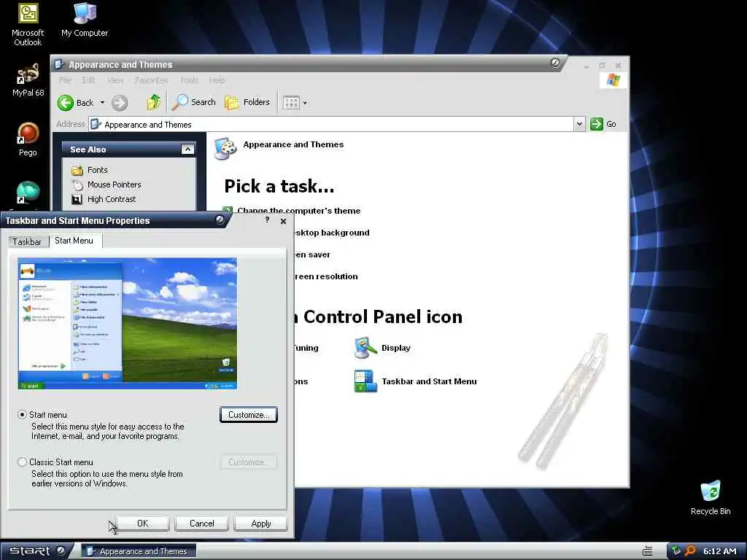Open the Tools menu
The height and width of the screenshot is (560, 747).
click(190, 80)
